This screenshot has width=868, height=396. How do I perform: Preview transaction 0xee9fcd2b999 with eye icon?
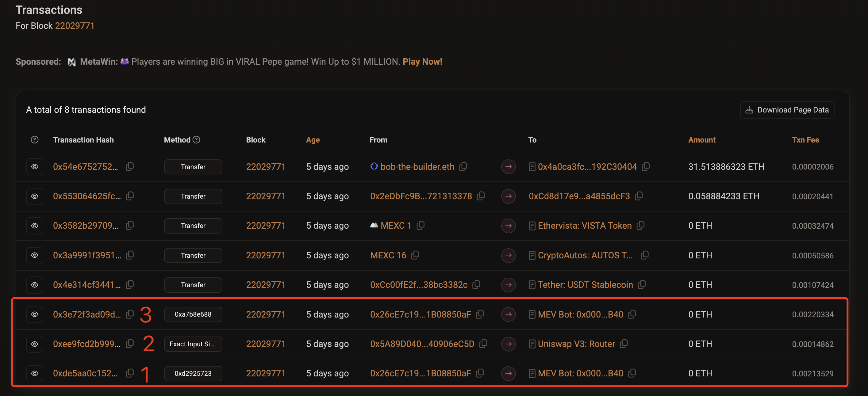tap(34, 344)
